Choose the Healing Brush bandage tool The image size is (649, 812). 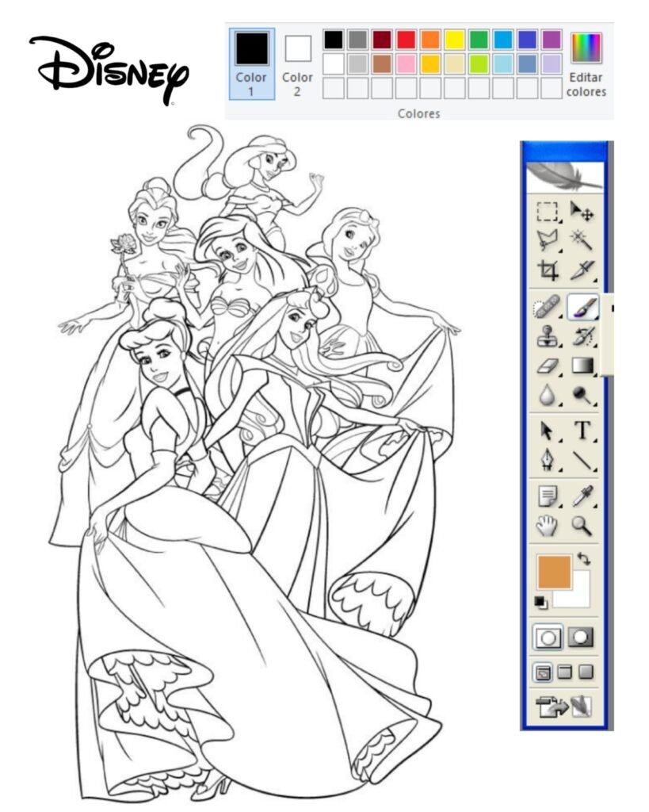(547, 307)
